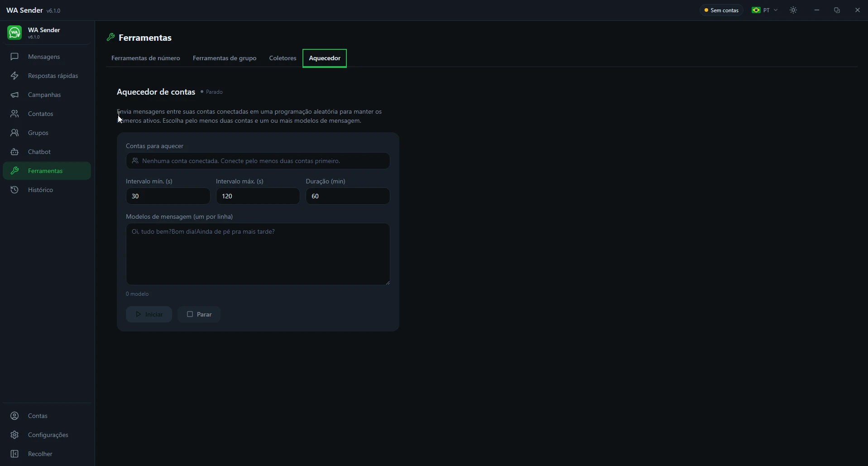Open the Contas page

coord(47,416)
